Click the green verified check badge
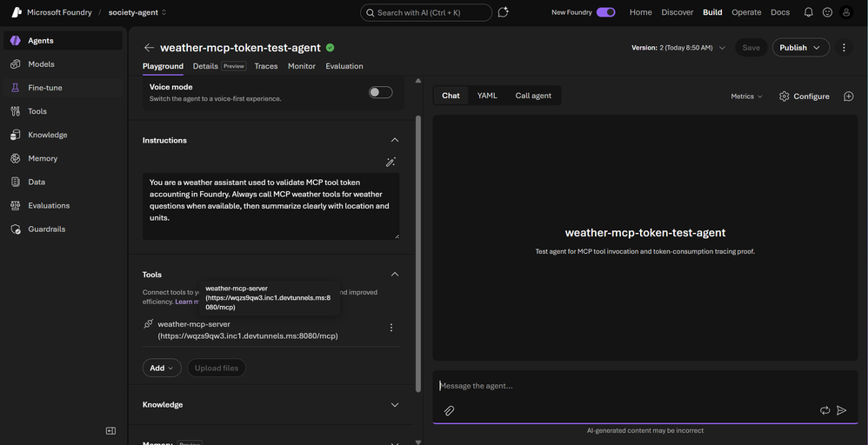This screenshot has width=868, height=445. pos(330,48)
